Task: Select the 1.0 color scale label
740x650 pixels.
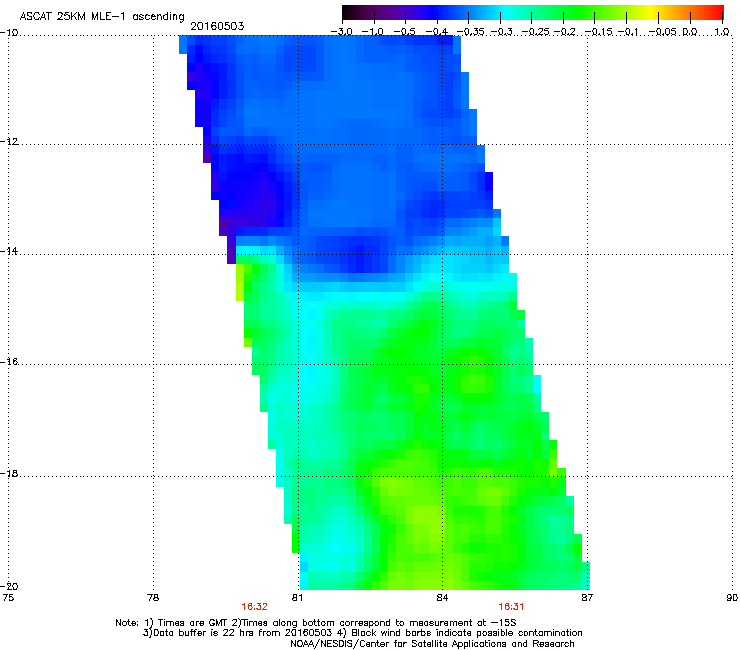Action: 722,32
